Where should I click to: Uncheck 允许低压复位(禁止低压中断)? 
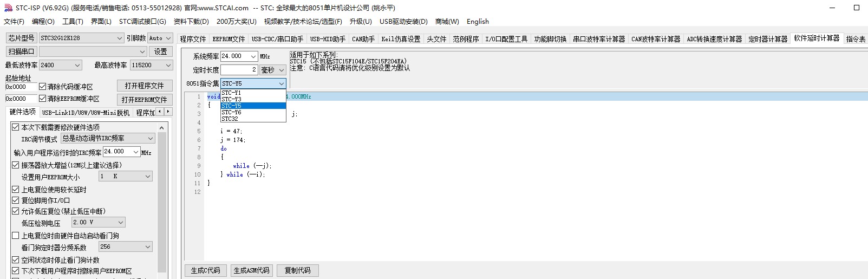pos(16,211)
